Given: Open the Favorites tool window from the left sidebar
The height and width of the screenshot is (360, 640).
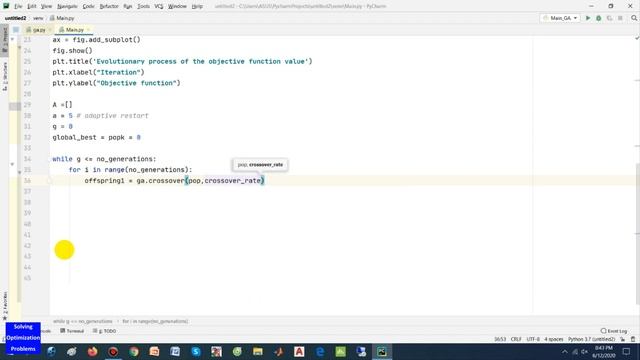Looking at the screenshot, I should [x=5, y=306].
